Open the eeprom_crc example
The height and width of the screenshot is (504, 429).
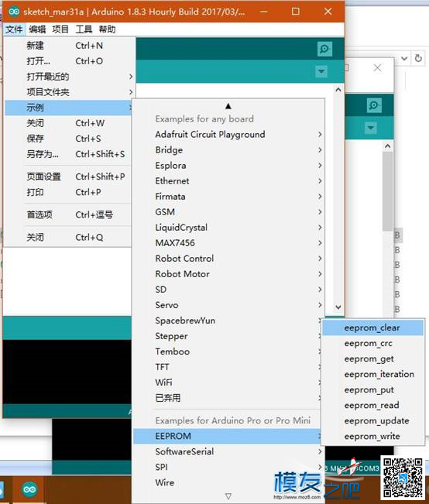point(373,343)
